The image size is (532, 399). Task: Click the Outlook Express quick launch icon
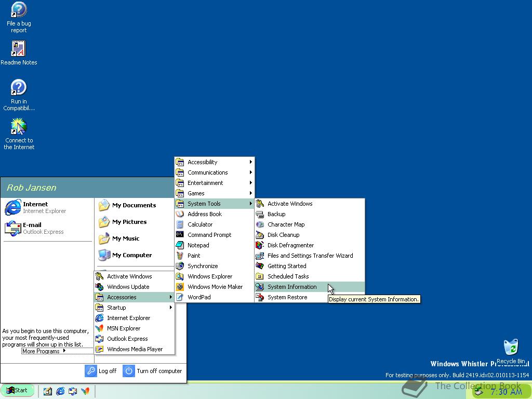pyautogui.click(x=73, y=391)
